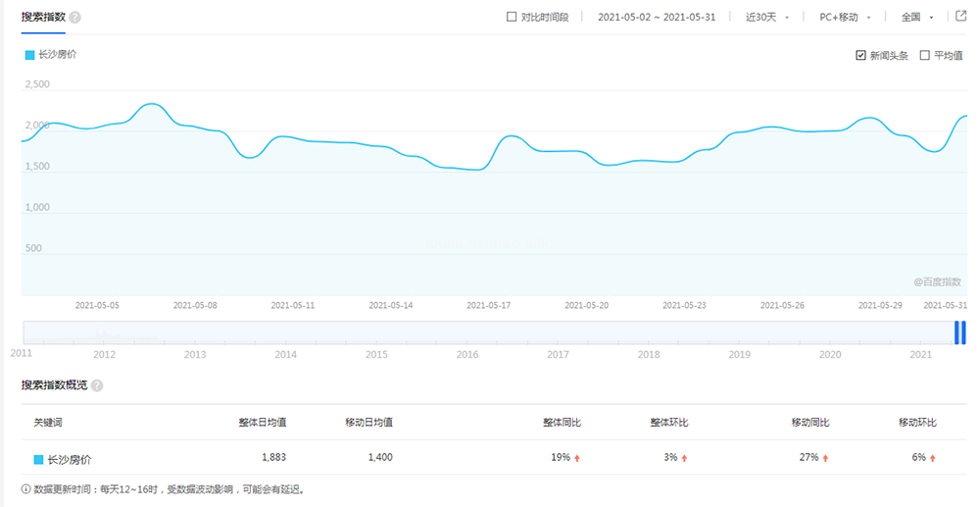This screenshot has width=980, height=507.
Task: Select the 搜索指数 tab heading
Action: (x=43, y=17)
